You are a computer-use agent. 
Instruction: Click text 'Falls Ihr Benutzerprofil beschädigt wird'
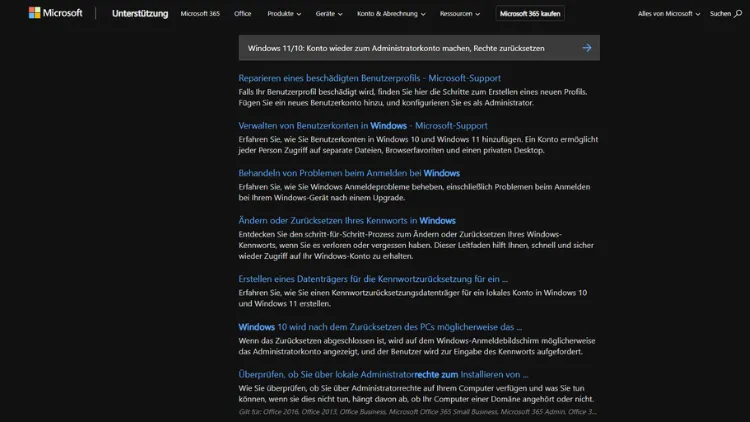309,92
